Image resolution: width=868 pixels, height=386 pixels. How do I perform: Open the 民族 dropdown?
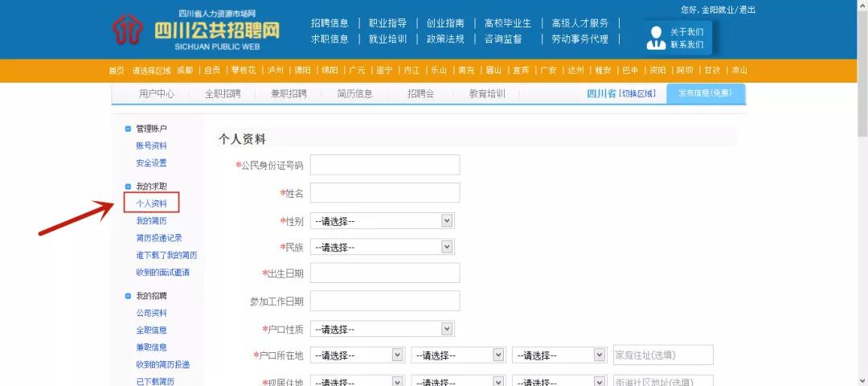(382, 247)
